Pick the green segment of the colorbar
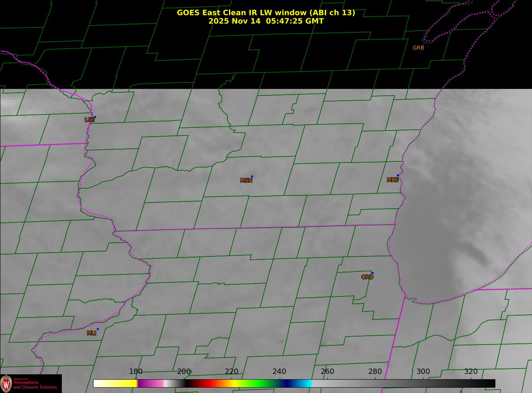Viewport: 532px width, 393px height. point(260,383)
